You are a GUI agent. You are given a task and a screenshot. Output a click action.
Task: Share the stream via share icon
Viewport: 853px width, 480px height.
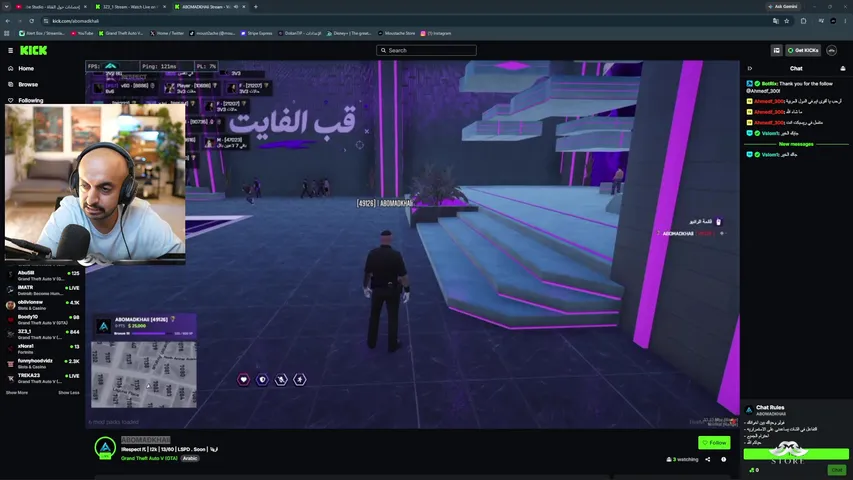pos(708,459)
